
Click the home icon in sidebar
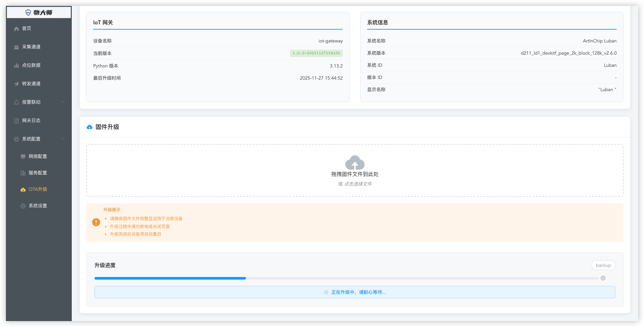point(16,29)
